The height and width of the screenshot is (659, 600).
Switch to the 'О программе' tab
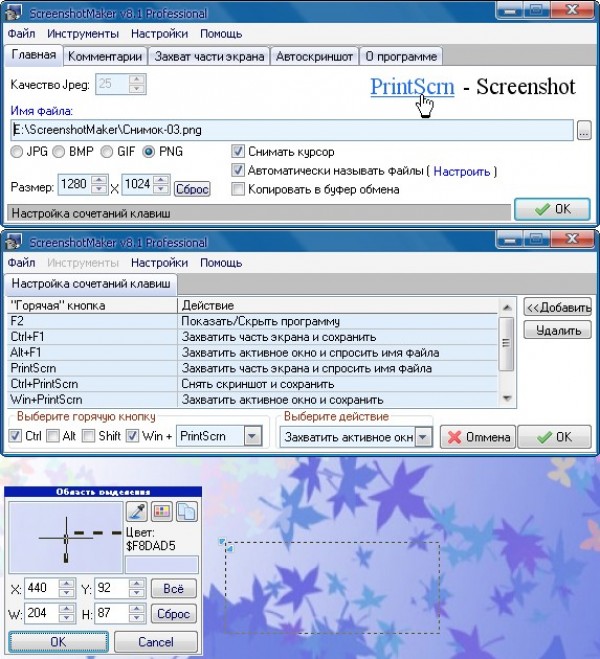point(401,56)
